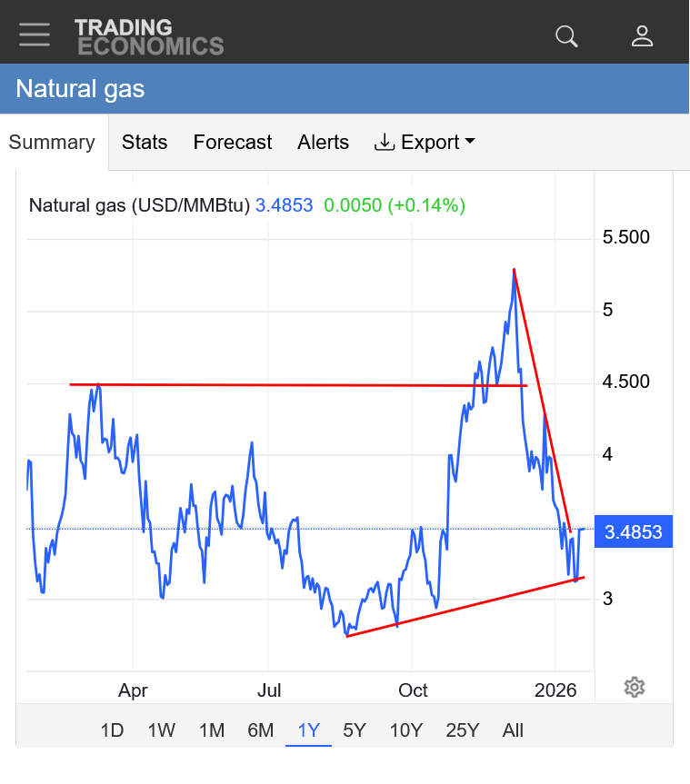This screenshot has height=784, width=690.
Task: Go to the Alerts tab
Action: click(x=323, y=143)
